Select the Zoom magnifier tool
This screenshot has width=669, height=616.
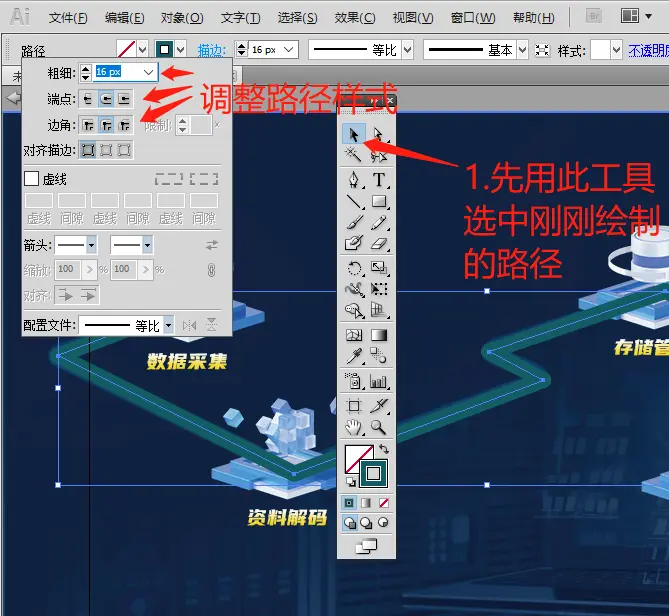pos(378,427)
